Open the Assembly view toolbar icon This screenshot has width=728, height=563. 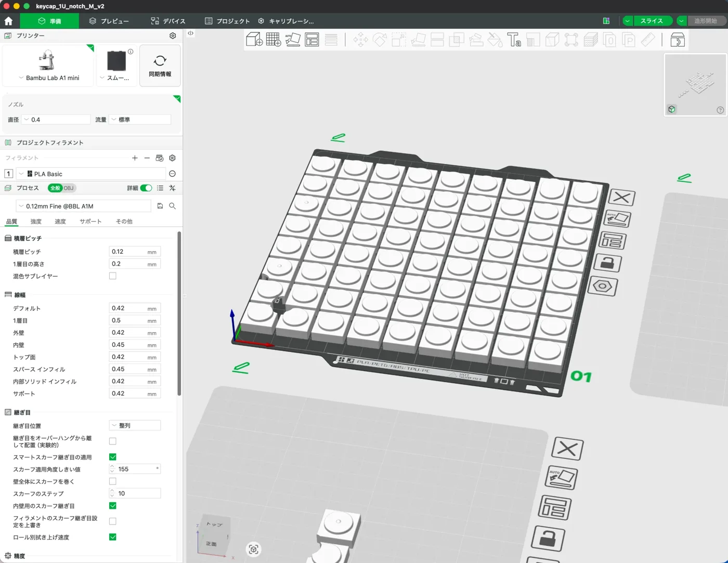pyautogui.click(x=678, y=40)
